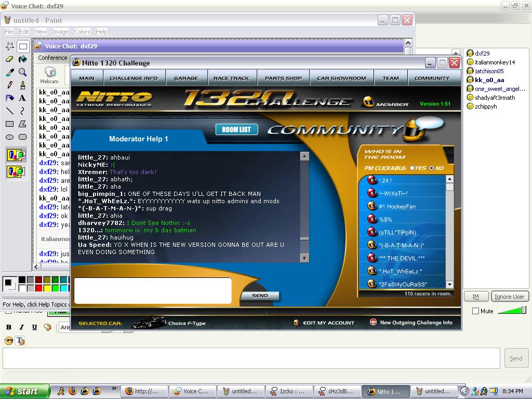Click the chat log scroll up arrow in Nitto
Viewport: 532px width, 399px height.
(x=304, y=156)
